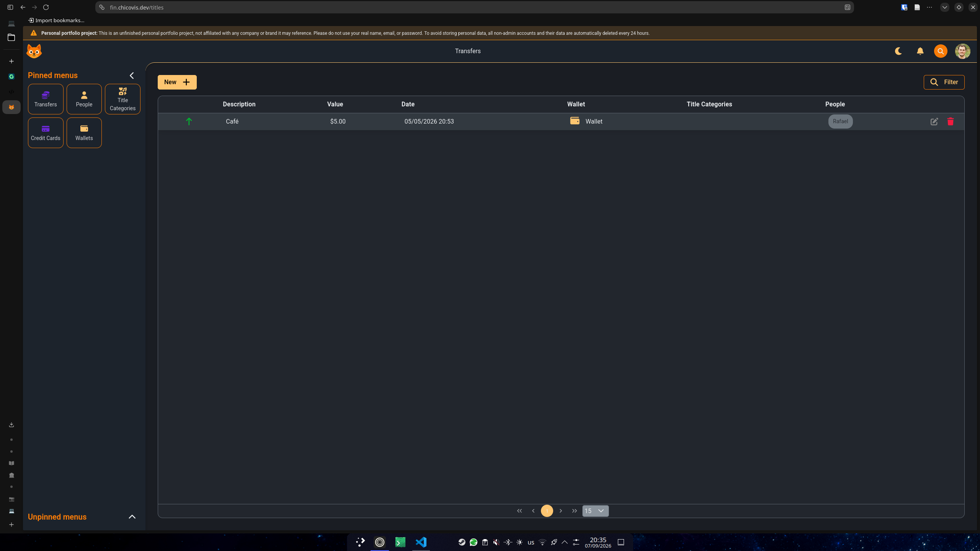This screenshot has width=980, height=551.
Task: Open the Credit Cards pinned menu
Action: [x=46, y=133]
